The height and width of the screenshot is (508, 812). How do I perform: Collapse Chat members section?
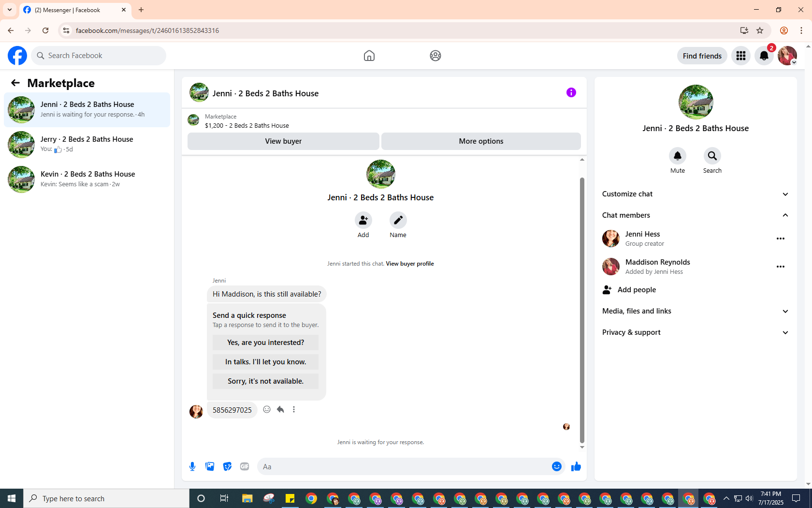(x=696, y=215)
